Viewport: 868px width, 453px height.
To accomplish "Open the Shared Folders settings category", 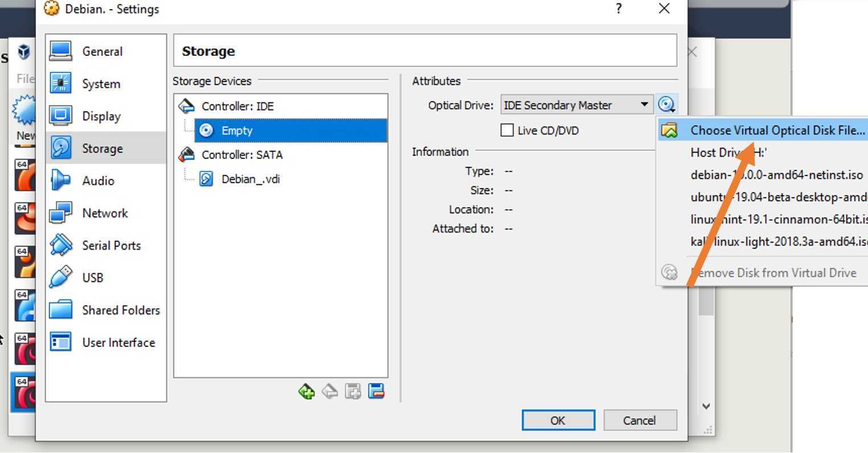I will (x=106, y=310).
